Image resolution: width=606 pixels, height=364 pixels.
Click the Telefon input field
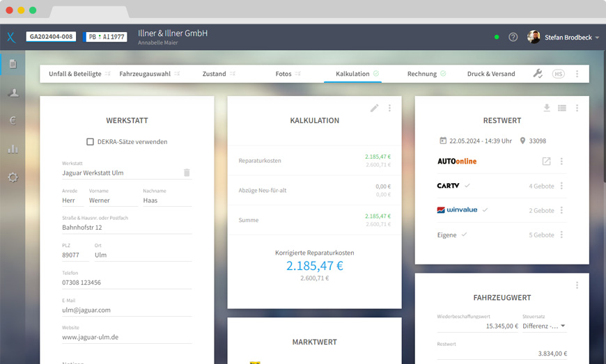click(x=126, y=283)
